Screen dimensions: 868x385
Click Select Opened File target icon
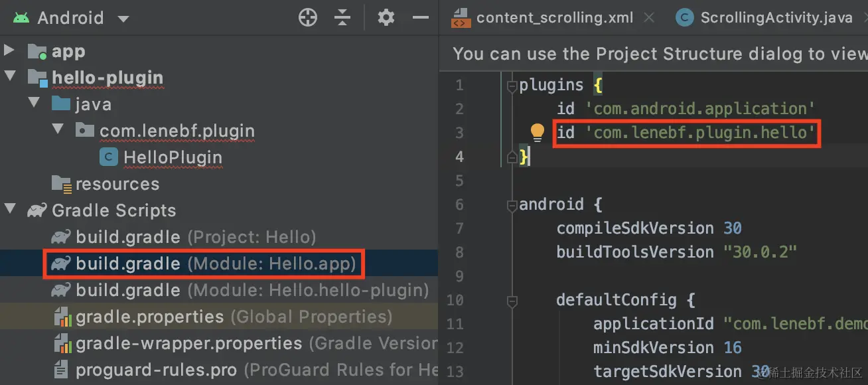tap(308, 18)
